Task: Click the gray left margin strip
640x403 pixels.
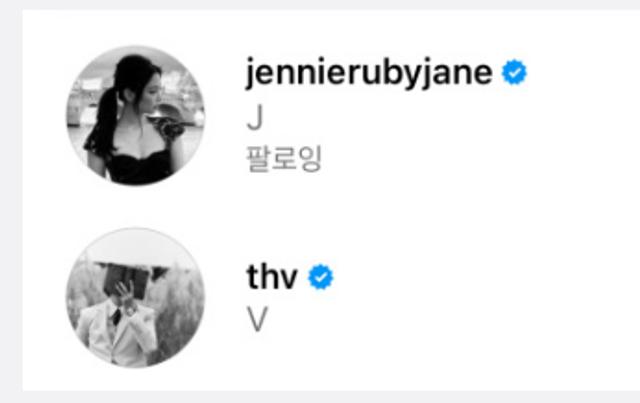Action: coord(11,201)
